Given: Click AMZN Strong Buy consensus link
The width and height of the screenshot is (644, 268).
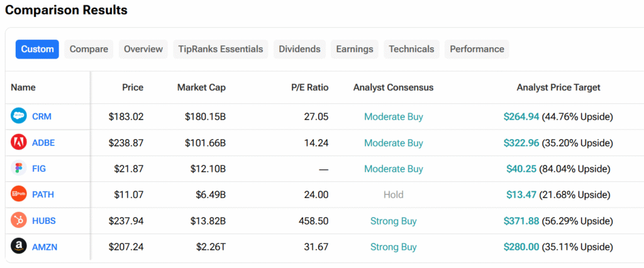Looking at the screenshot, I should click(x=394, y=247).
